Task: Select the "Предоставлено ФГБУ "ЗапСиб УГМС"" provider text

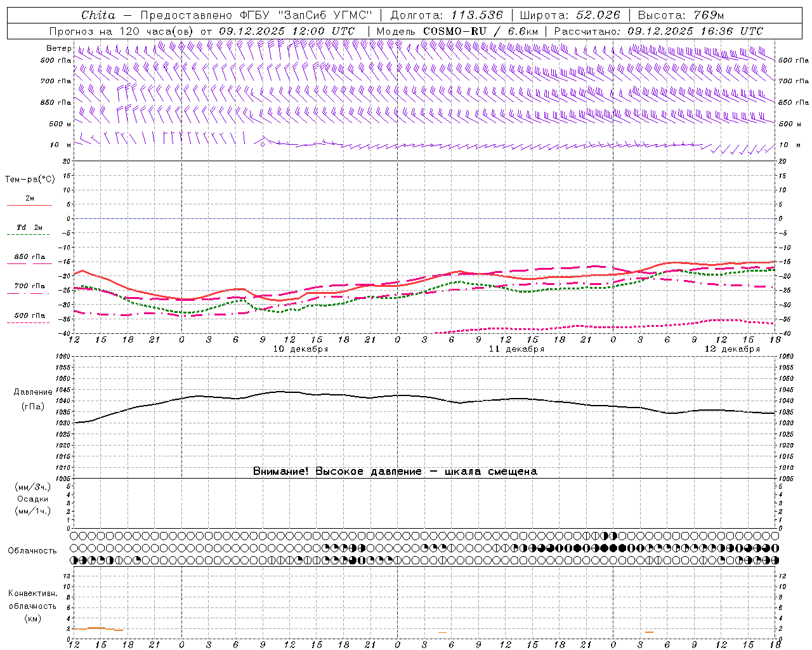Action: point(256,15)
